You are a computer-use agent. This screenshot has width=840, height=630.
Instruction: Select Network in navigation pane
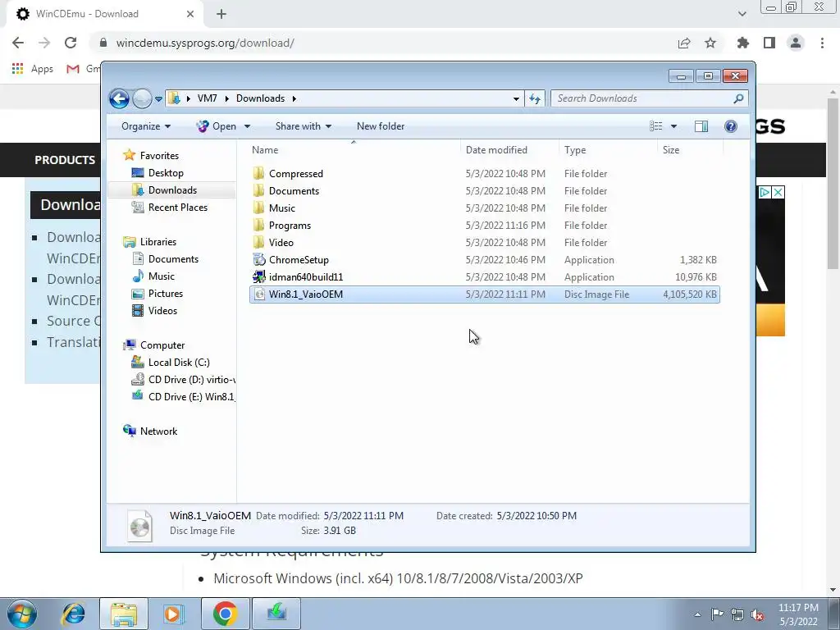[158, 431]
